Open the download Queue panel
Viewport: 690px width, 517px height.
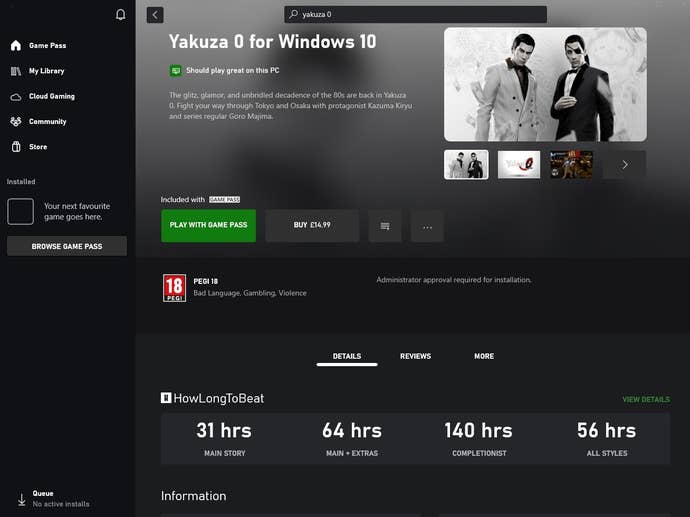click(42, 498)
